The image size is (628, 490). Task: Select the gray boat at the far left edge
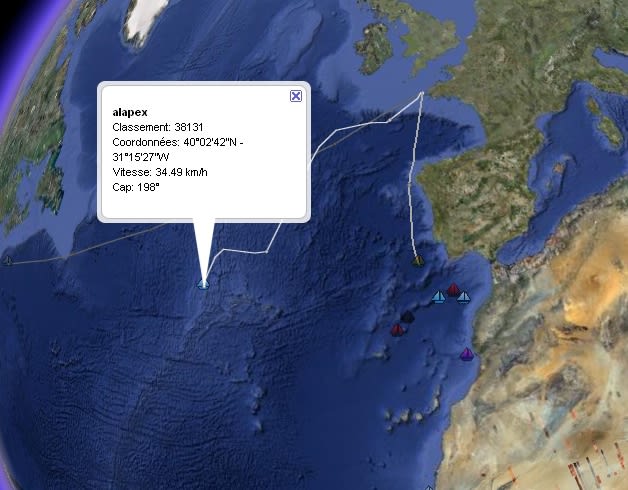(x=7, y=261)
